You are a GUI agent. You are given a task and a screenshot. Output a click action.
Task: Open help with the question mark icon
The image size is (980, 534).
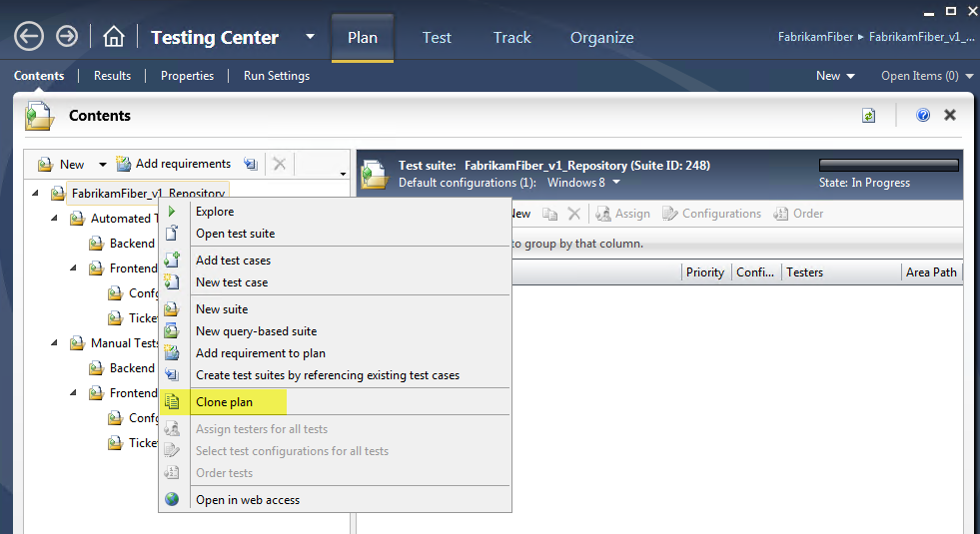tap(923, 116)
